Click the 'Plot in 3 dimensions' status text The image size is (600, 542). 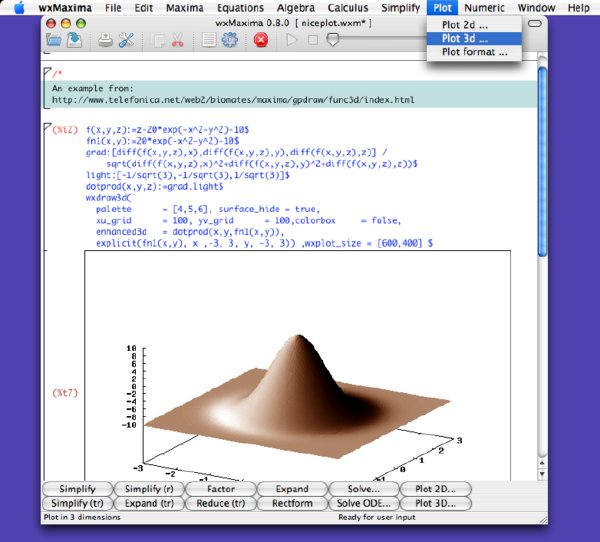(x=82, y=518)
